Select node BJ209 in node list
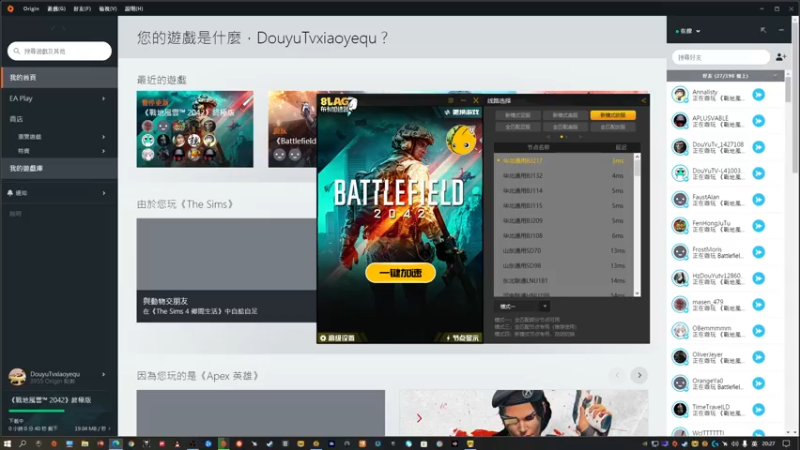Viewport: 800px width, 450px height. tap(564, 220)
